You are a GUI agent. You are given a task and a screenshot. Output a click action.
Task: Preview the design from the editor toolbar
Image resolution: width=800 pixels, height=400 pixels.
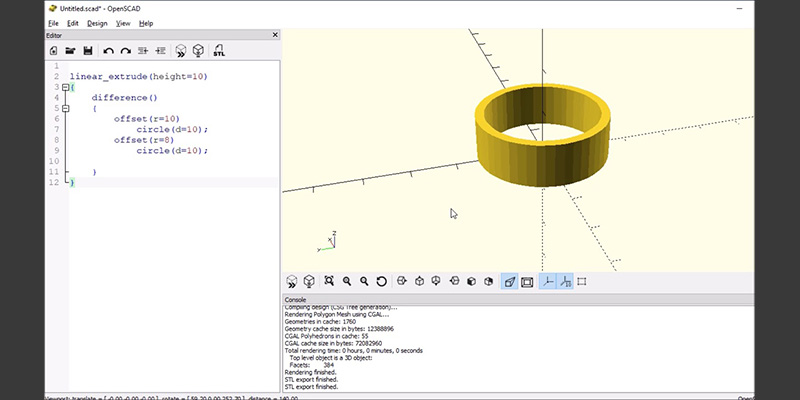pyautogui.click(x=181, y=51)
